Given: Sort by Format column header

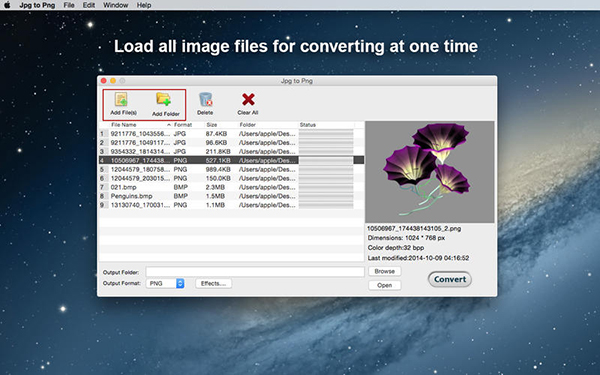Looking at the screenshot, I should tap(183, 125).
